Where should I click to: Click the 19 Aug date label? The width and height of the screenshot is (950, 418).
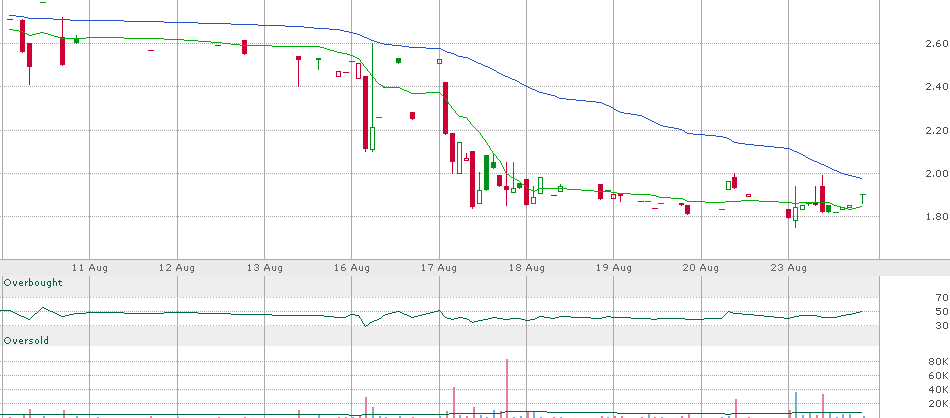point(614,267)
